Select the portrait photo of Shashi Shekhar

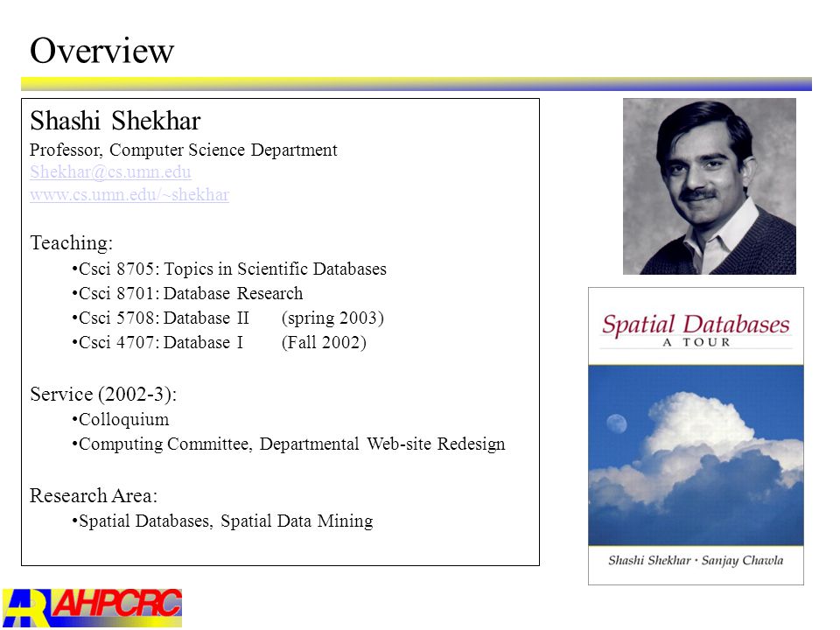coord(710,186)
